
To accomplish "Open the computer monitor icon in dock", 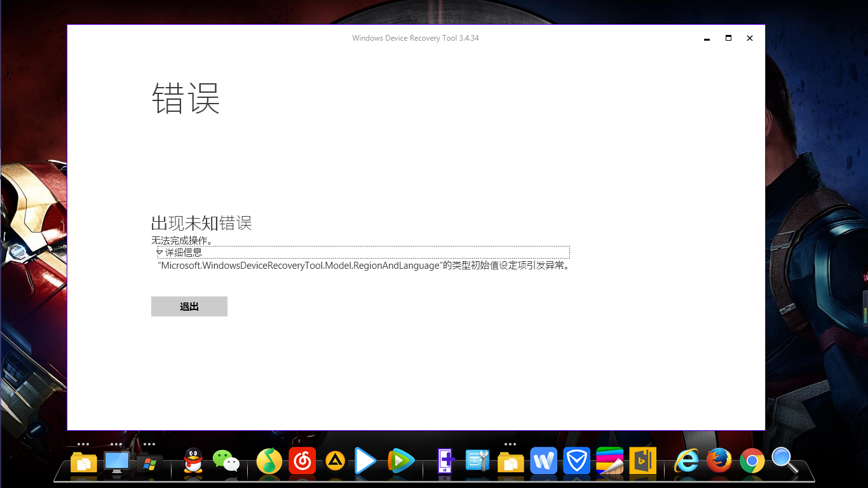I will tap(117, 462).
